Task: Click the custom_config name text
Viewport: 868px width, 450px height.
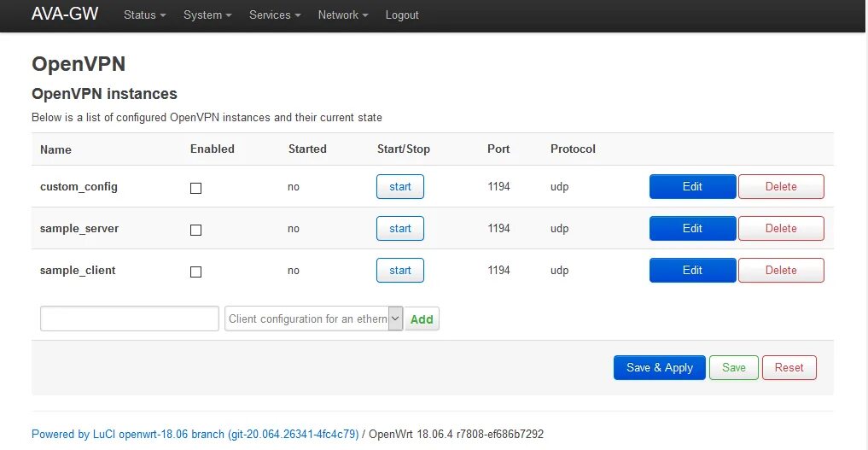Action: (x=79, y=187)
